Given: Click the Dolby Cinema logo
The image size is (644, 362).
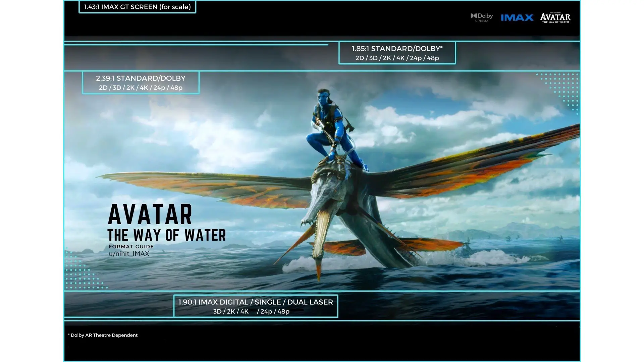Looking at the screenshot, I should pyautogui.click(x=482, y=17).
